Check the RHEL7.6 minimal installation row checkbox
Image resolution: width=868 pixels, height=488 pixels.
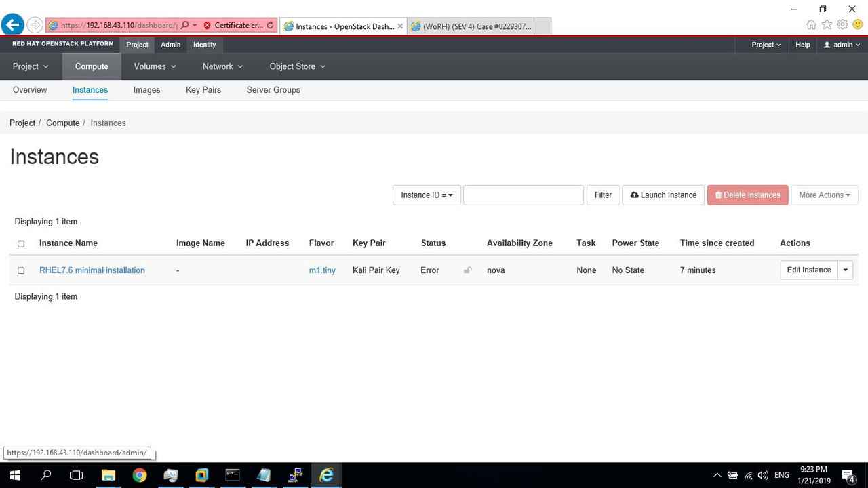[21, 270]
